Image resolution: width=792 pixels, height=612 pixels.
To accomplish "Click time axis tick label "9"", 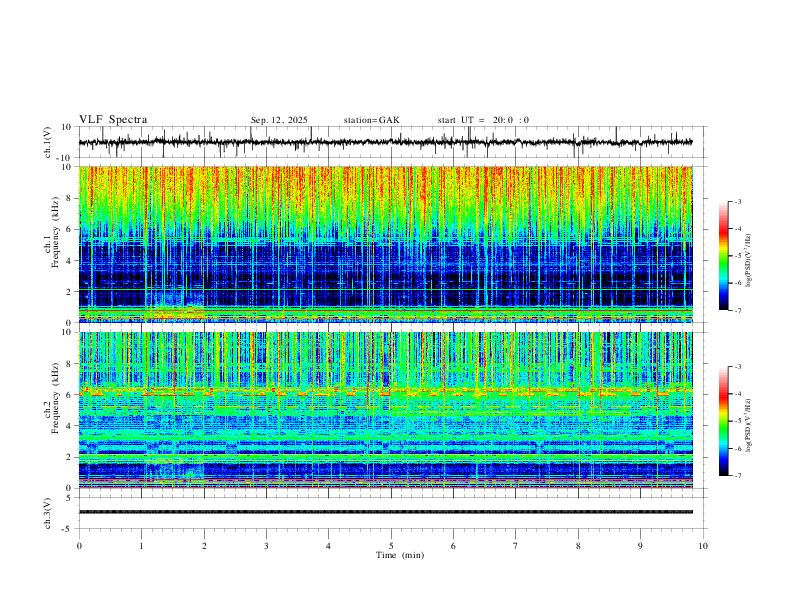I will 640,546.
